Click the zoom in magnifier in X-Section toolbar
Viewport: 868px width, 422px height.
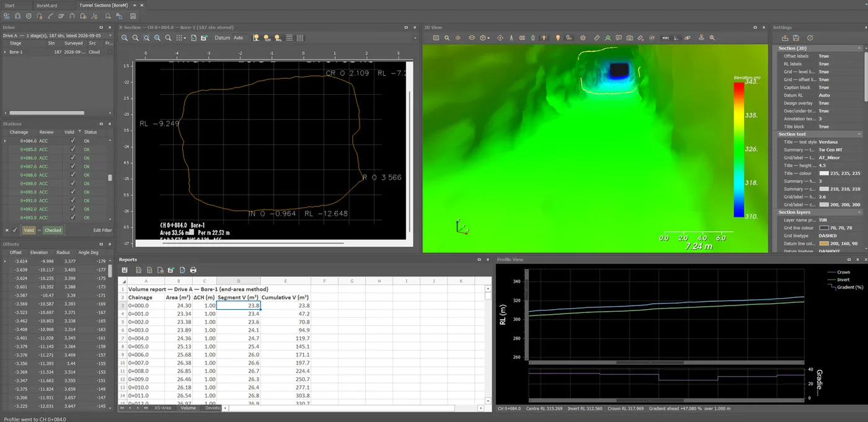click(x=125, y=38)
